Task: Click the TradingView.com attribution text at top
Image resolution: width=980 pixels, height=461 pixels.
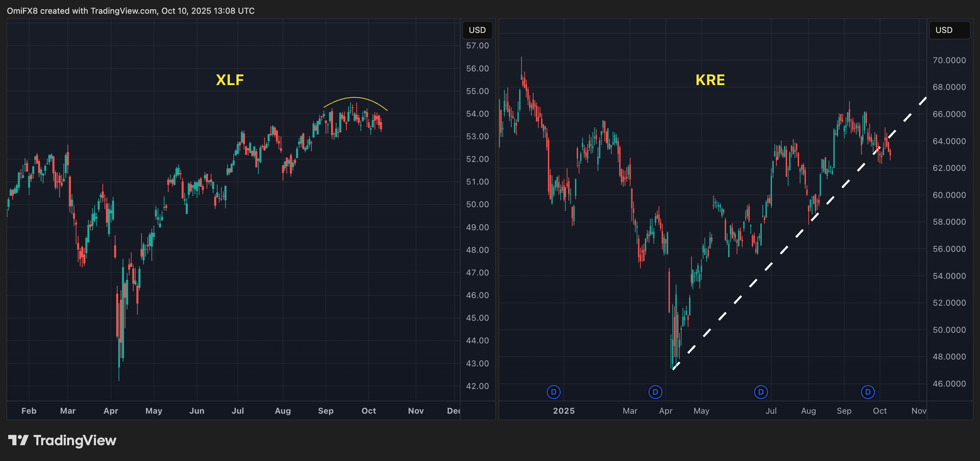Action: pyautogui.click(x=124, y=11)
